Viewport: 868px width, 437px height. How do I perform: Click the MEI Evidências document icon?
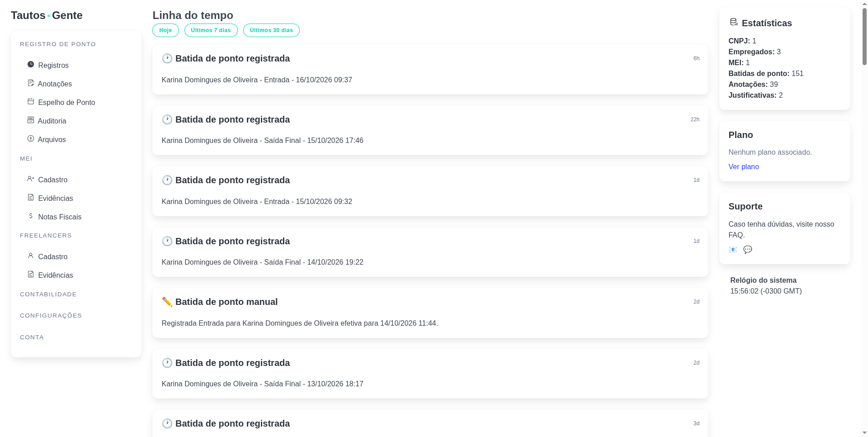pyautogui.click(x=31, y=197)
